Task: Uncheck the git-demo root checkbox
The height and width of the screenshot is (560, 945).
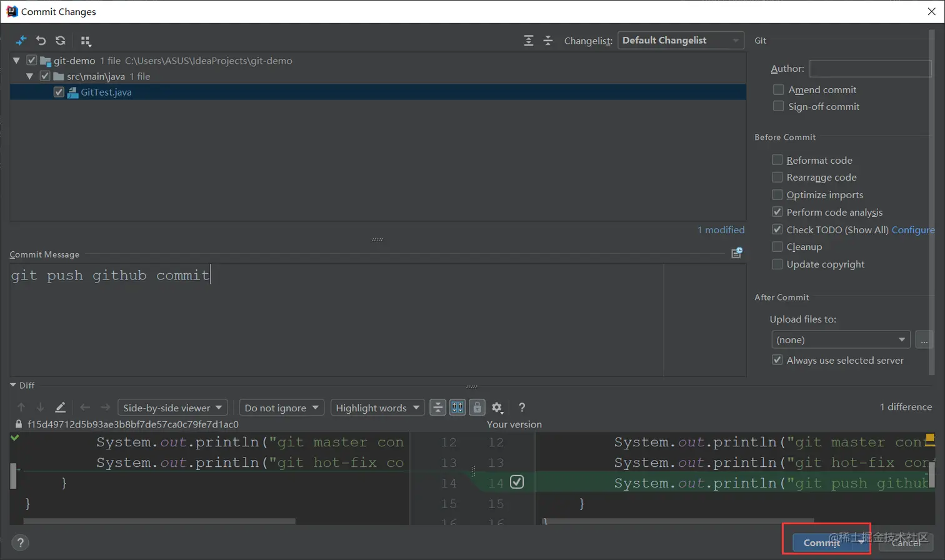Action: pyautogui.click(x=32, y=61)
